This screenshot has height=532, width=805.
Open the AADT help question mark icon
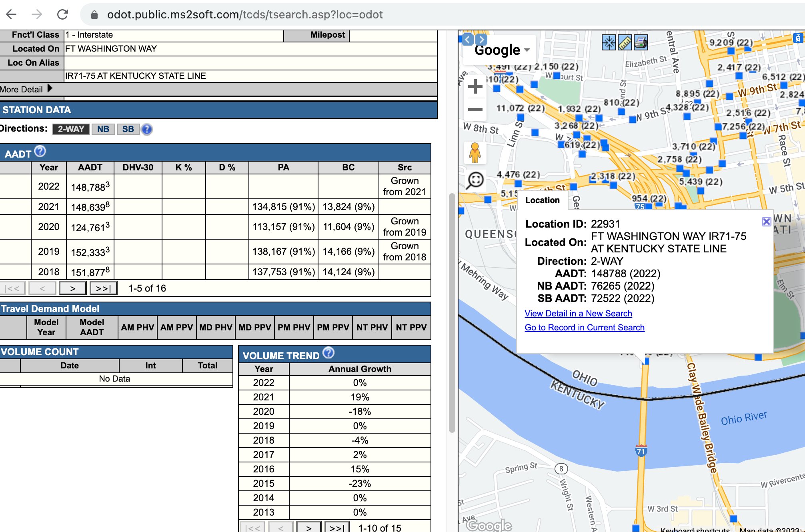point(39,151)
